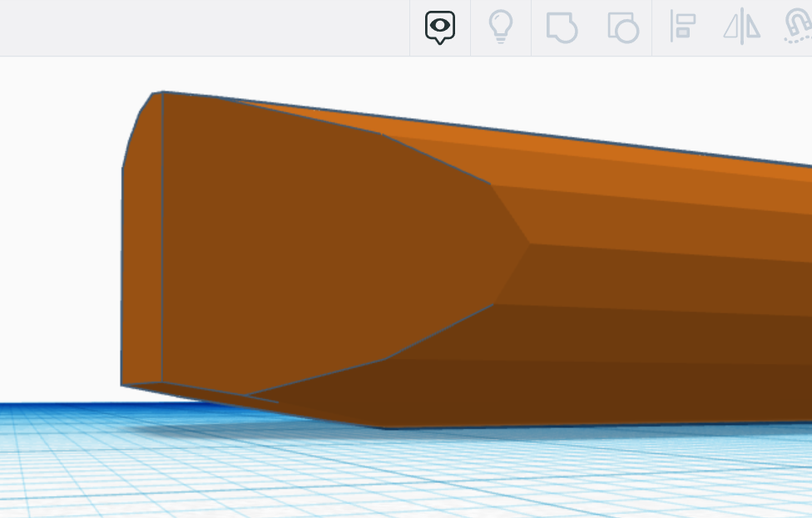Image resolution: width=812 pixels, height=518 pixels.
Task: Enable the Cruise magnet tool
Action: coord(799,26)
